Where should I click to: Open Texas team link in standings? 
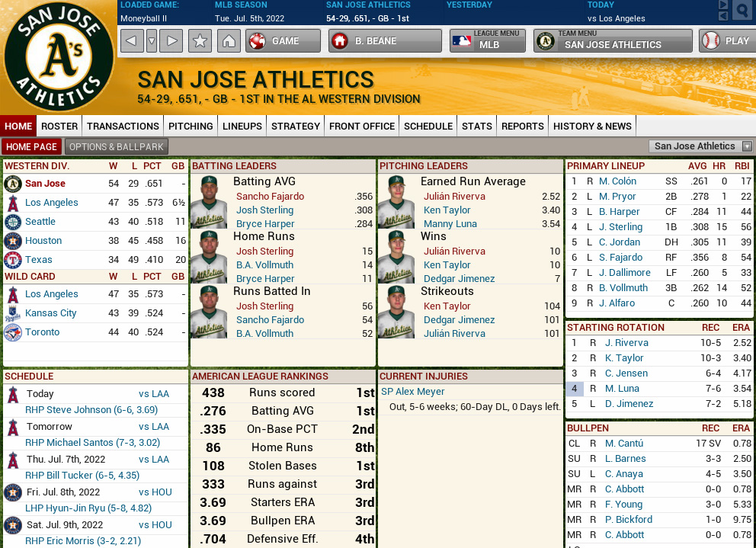click(39, 260)
